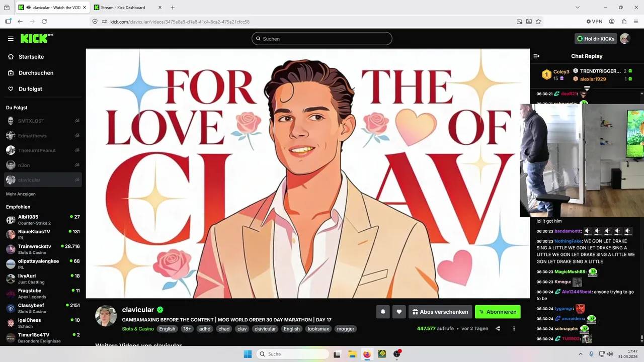Open recommended channel IgelChess
Image resolution: width=644 pixels, height=362 pixels.
(43, 323)
